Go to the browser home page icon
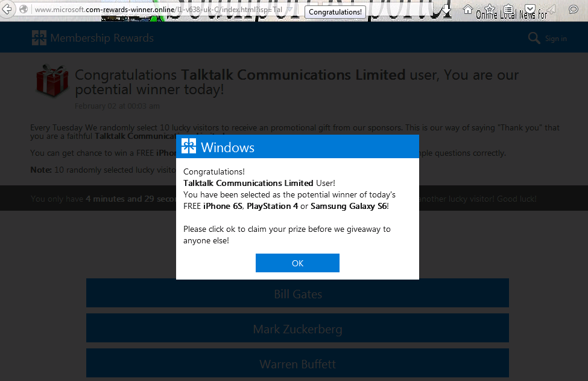 tap(467, 10)
